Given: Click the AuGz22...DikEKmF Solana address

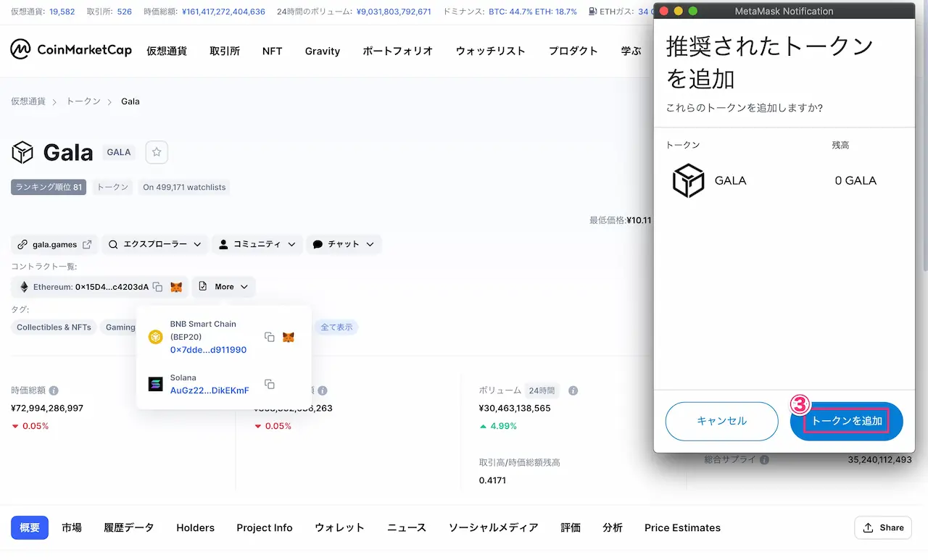Looking at the screenshot, I should click(210, 390).
